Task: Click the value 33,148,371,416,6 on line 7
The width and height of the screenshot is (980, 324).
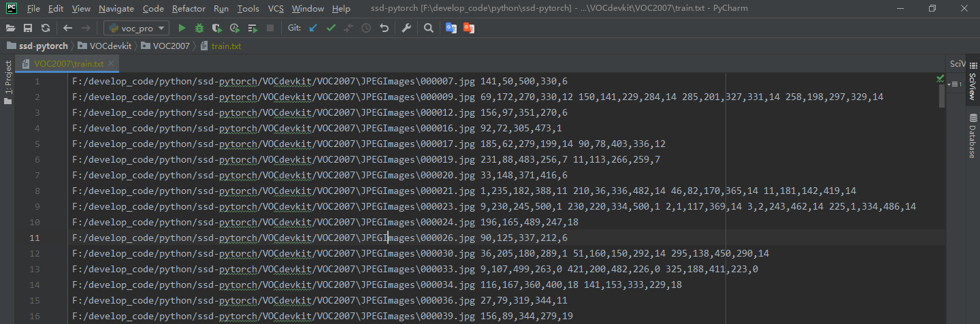Action: (524, 175)
